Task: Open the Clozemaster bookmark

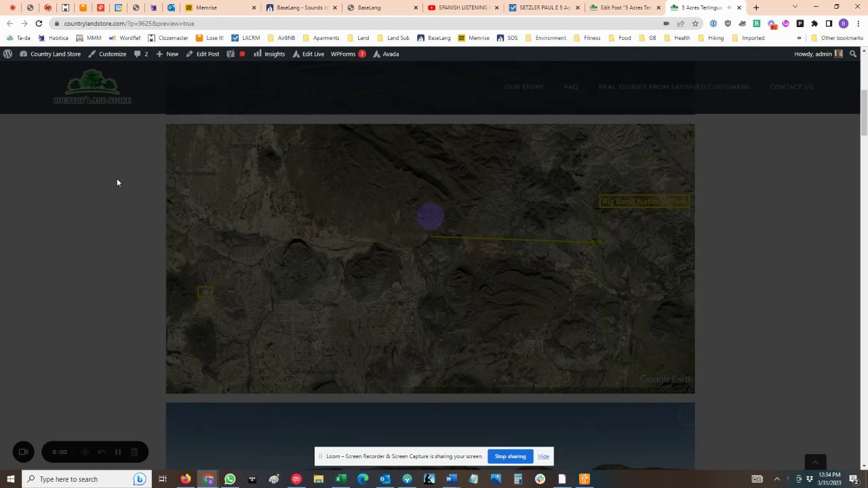Action: tap(167, 38)
